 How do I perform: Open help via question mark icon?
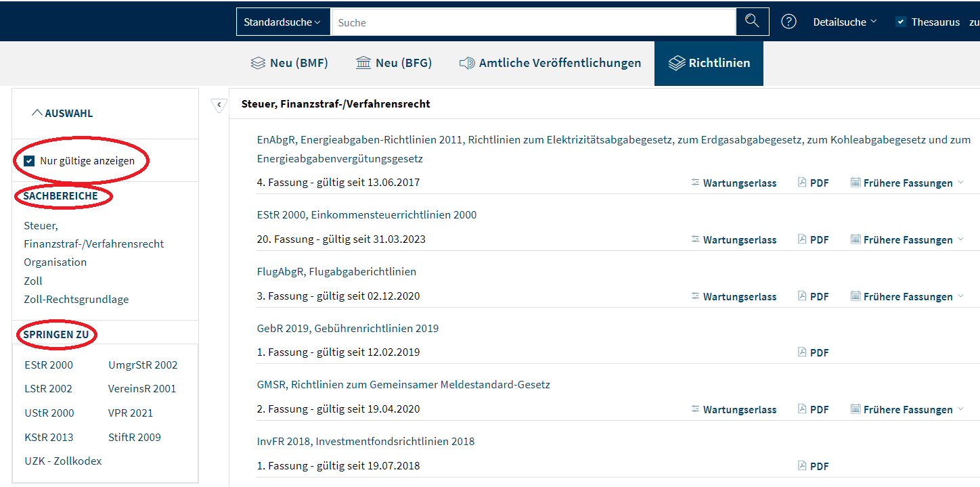788,22
